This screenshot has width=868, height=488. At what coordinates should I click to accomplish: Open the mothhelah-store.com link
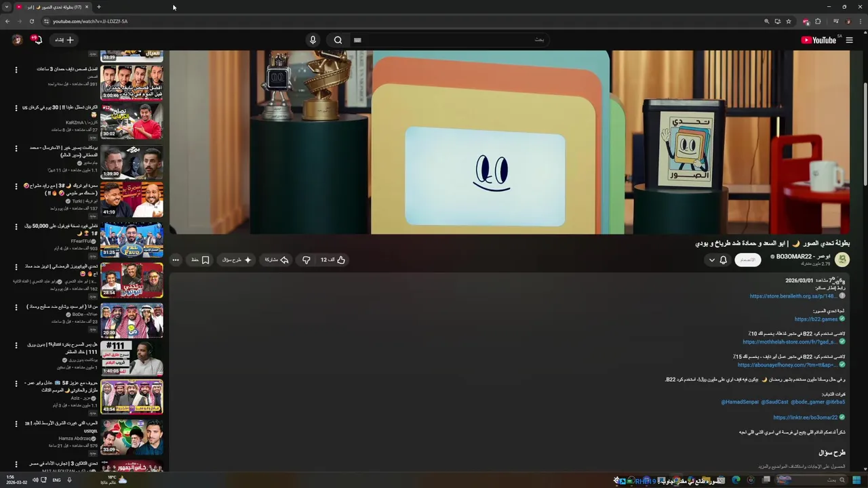pos(790,342)
